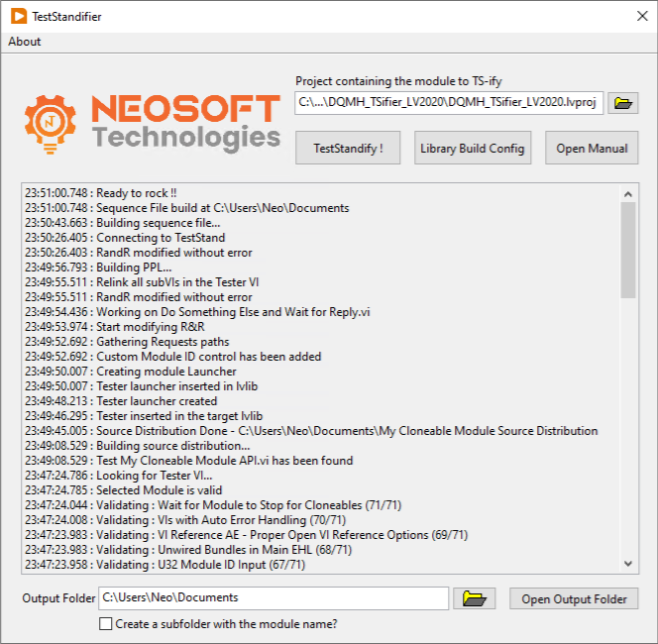Focus the project path input field
This screenshot has width=658, height=644.
point(449,103)
